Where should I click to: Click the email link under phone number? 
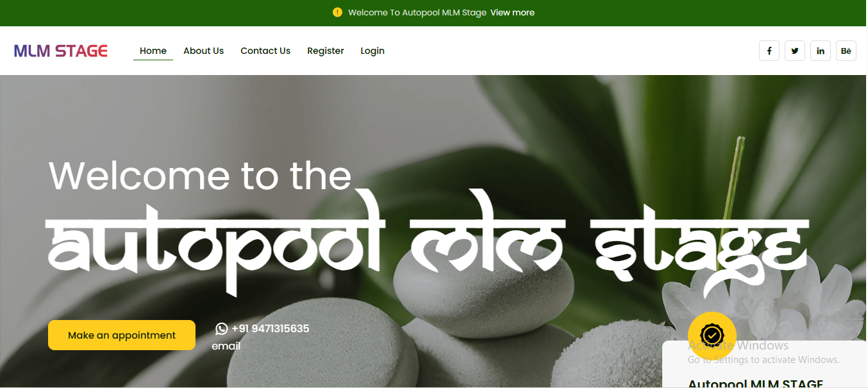[226, 346]
